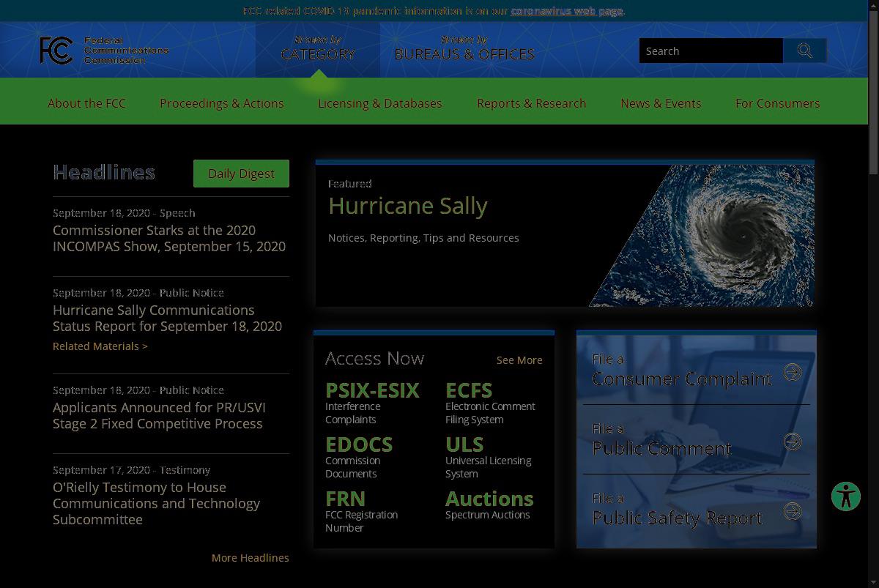Click the 'September 17, 2020 - Testimony' text
This screenshot has height=588, width=879.
[132, 469]
